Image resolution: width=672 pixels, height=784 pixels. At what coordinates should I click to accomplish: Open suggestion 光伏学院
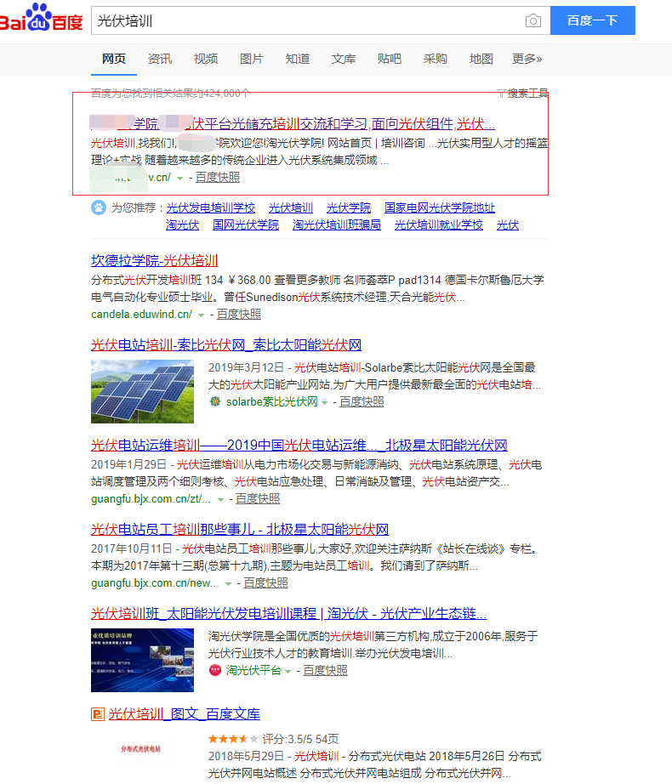pos(349,207)
